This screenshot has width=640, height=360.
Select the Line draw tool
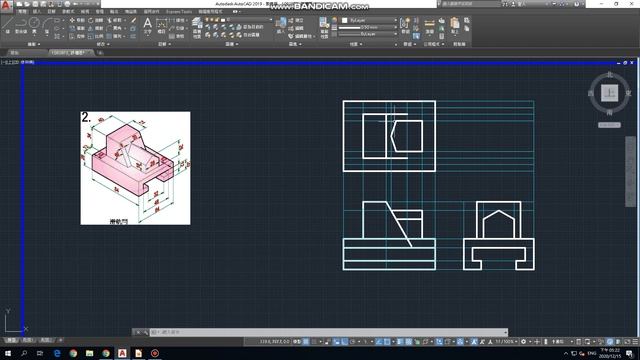[x=7, y=25]
